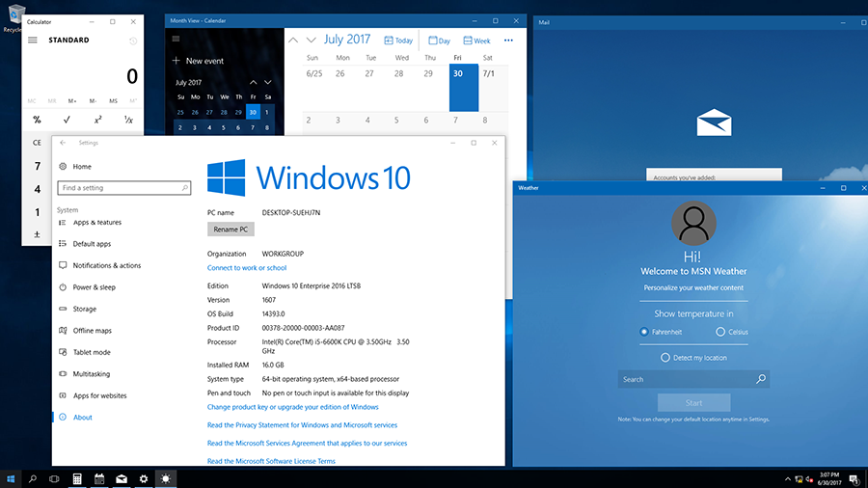
Task: Jump to Today in Calendar toolbar
Action: [398, 41]
